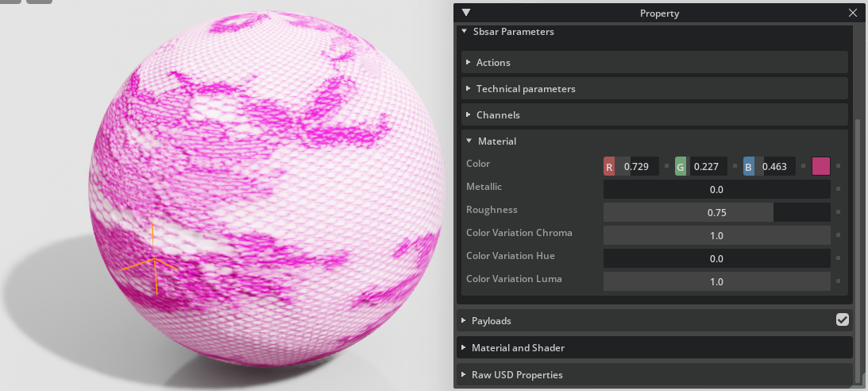Click the reset square beside Metallic

[x=838, y=189]
